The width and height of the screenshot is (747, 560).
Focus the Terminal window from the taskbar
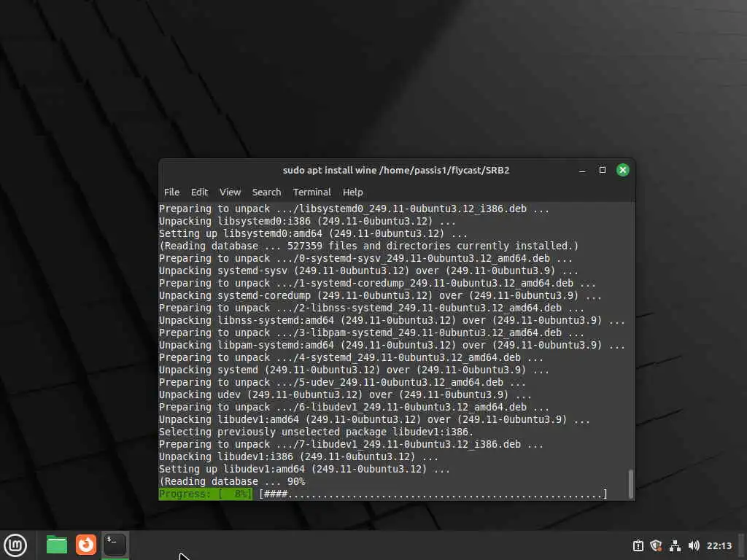pyautogui.click(x=115, y=545)
